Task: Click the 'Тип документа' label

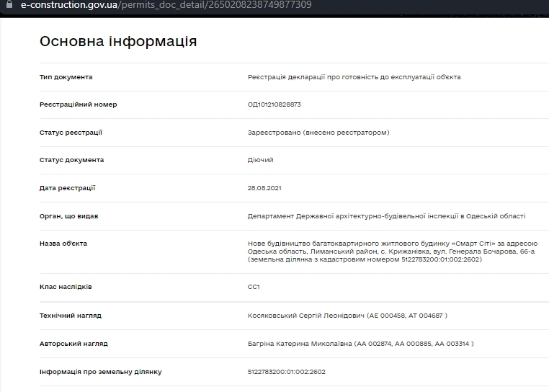Action: coord(66,77)
